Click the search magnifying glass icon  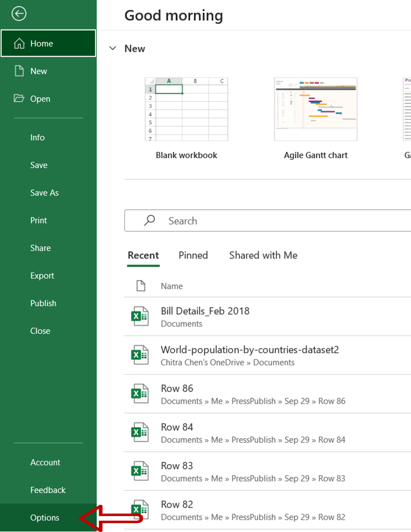149,221
